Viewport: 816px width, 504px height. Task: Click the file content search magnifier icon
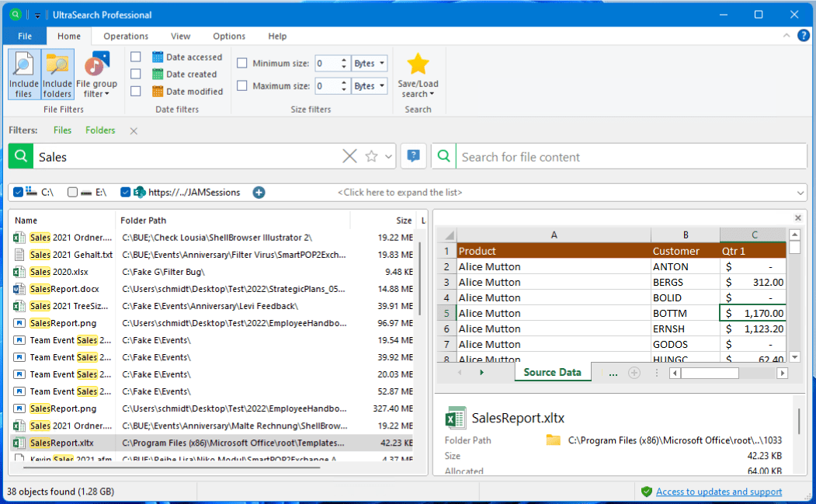pyautogui.click(x=444, y=156)
